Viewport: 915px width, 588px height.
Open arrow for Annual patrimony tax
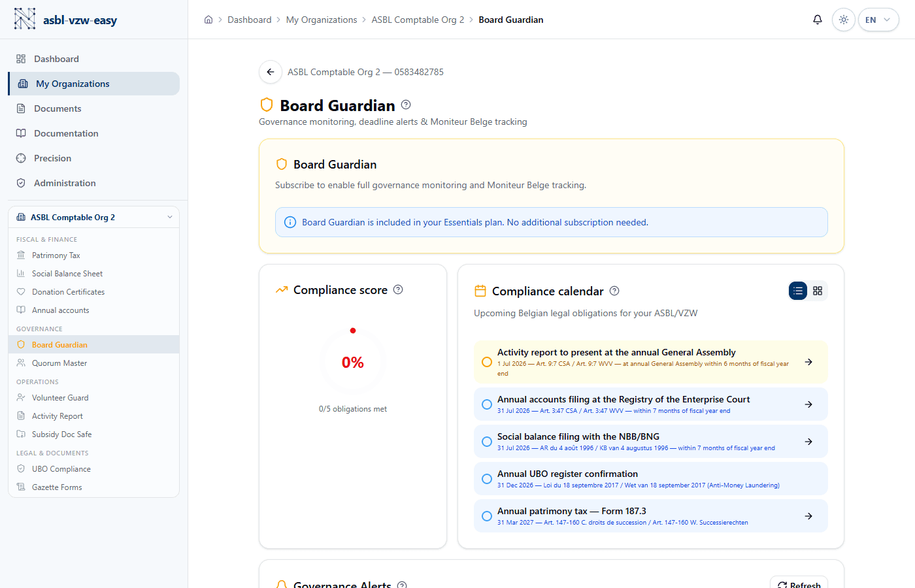808,516
